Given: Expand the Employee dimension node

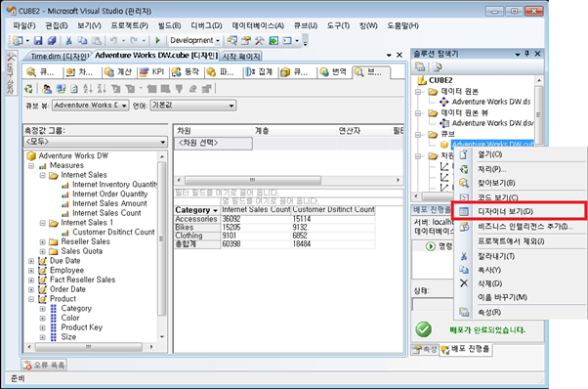Looking at the screenshot, I should 31,271.
